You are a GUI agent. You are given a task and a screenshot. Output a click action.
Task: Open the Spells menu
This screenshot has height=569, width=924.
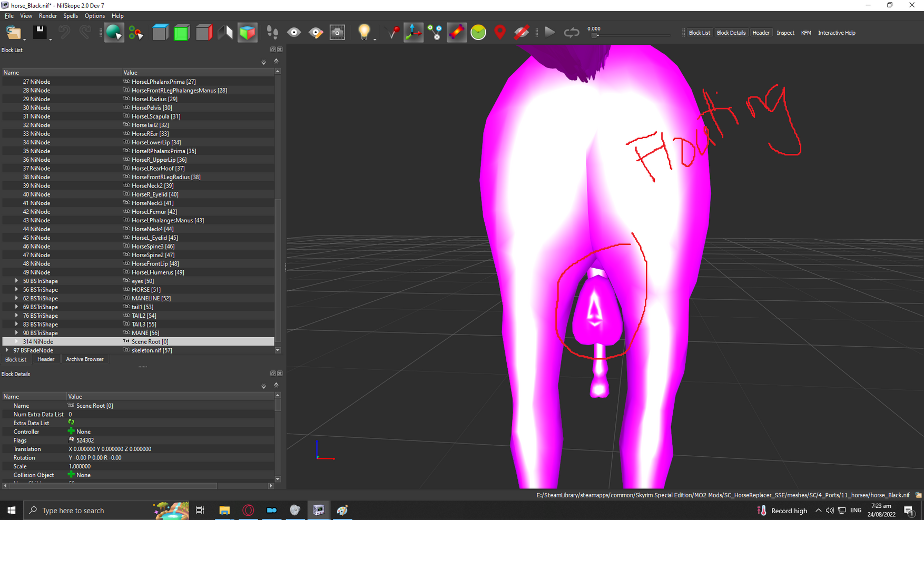[70, 16]
